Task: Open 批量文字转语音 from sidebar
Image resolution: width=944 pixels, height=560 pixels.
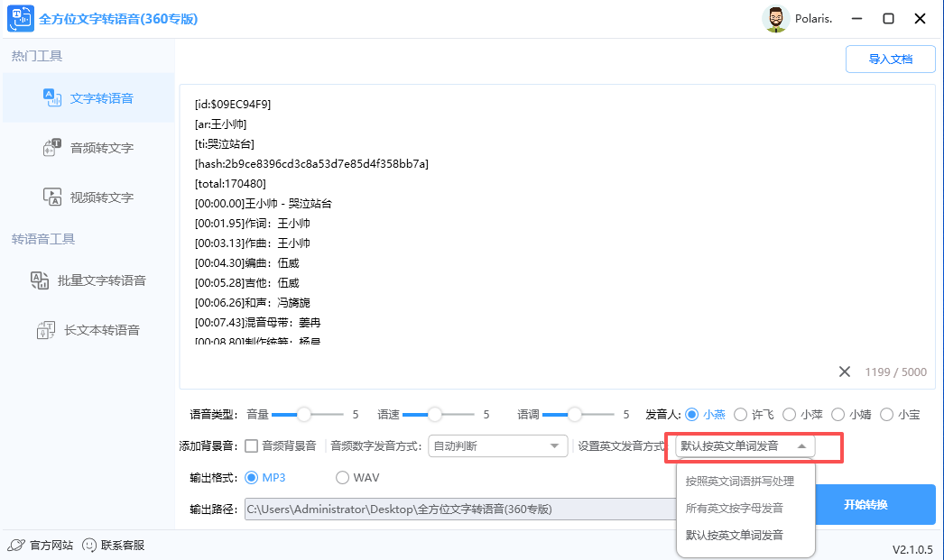Action: pyautogui.click(x=90, y=280)
